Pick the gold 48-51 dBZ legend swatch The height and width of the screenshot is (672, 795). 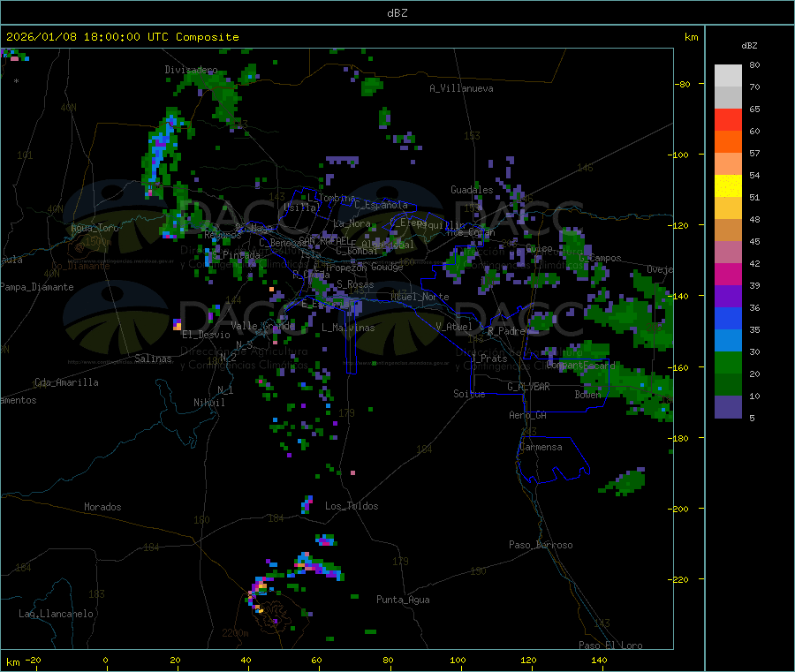728,208
